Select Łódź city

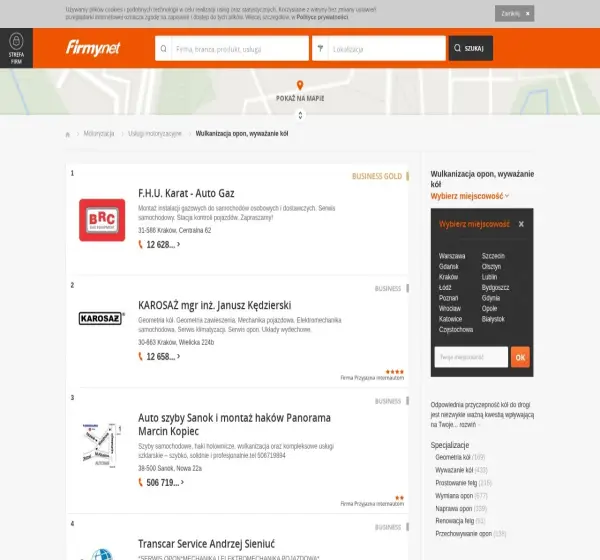[445, 287]
